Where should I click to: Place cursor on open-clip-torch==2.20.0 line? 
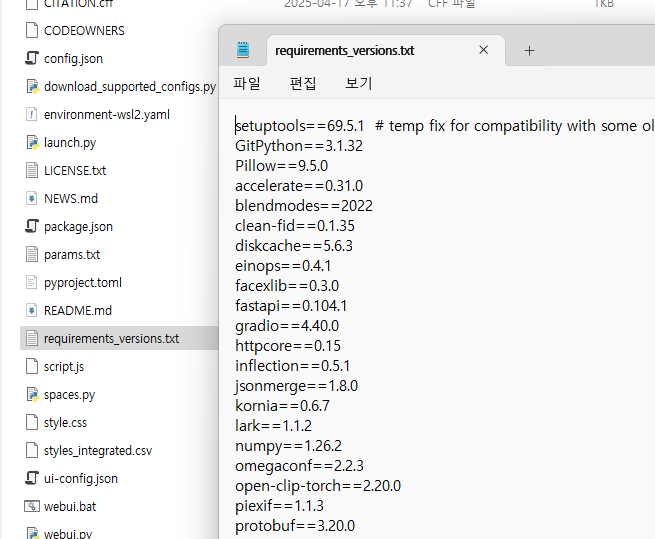[318, 486]
